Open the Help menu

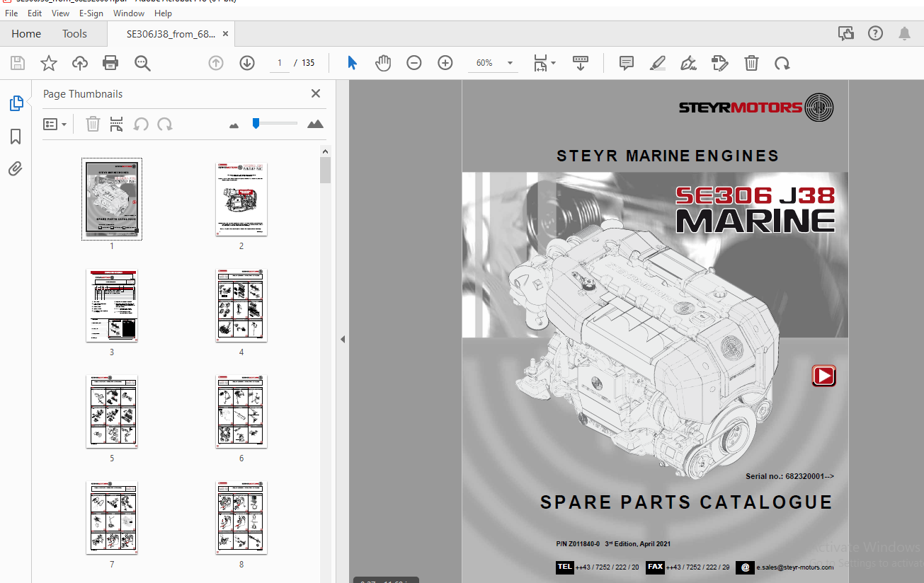163,13
